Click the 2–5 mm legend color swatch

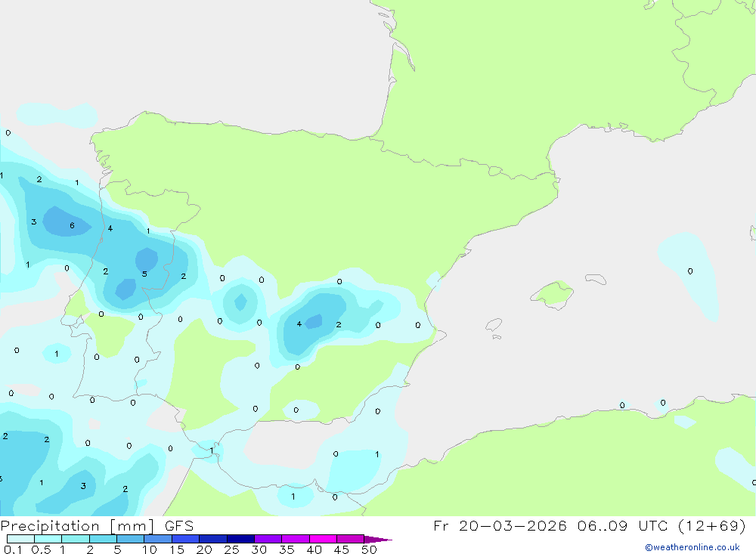click(x=103, y=539)
